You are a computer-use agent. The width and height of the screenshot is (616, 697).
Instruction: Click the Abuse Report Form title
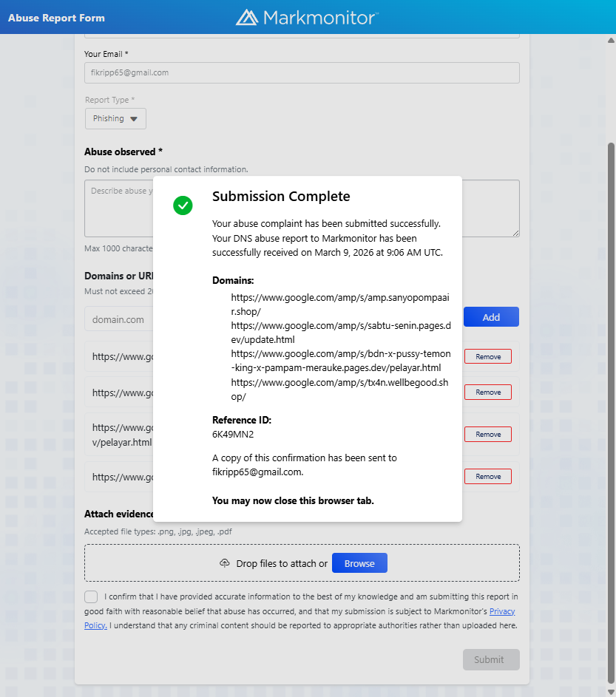(x=56, y=18)
